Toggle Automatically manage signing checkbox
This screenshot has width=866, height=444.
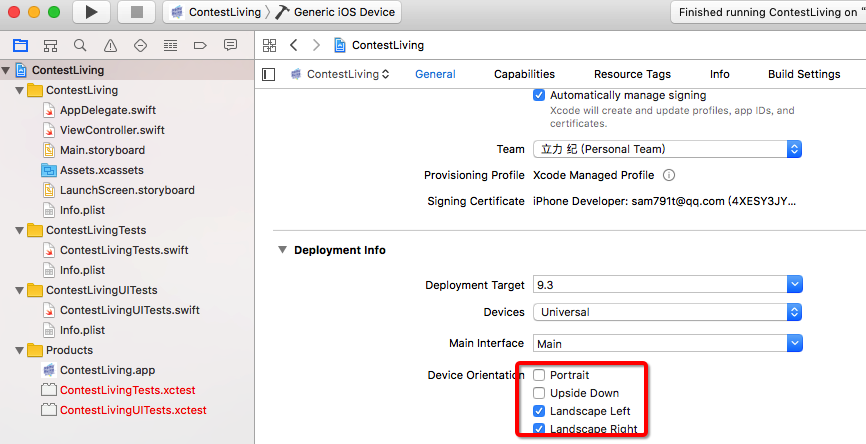click(538, 95)
